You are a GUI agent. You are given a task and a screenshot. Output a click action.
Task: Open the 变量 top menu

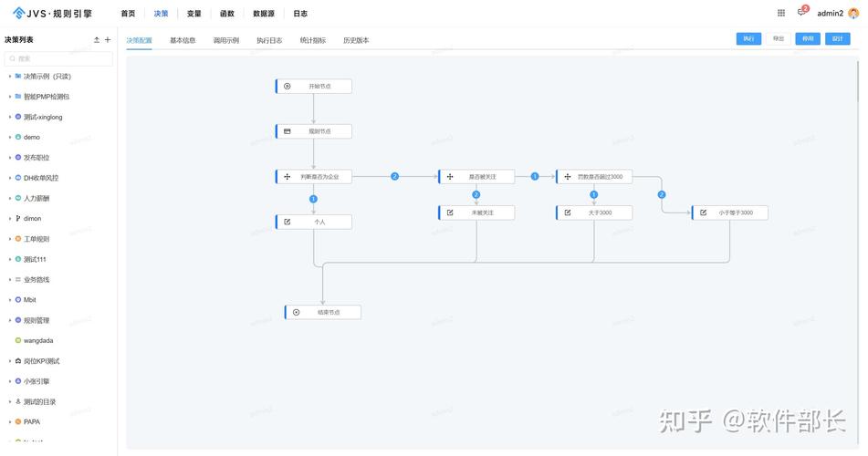[194, 14]
